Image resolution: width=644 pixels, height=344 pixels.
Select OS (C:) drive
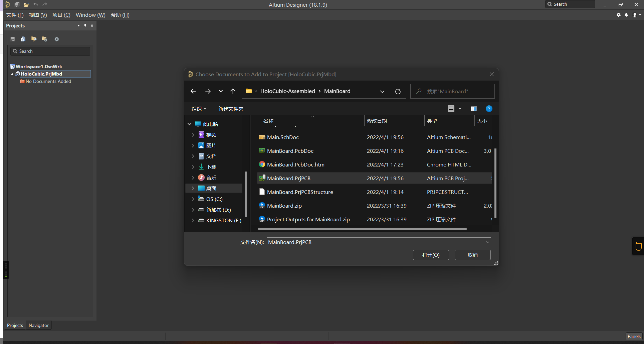[214, 199]
